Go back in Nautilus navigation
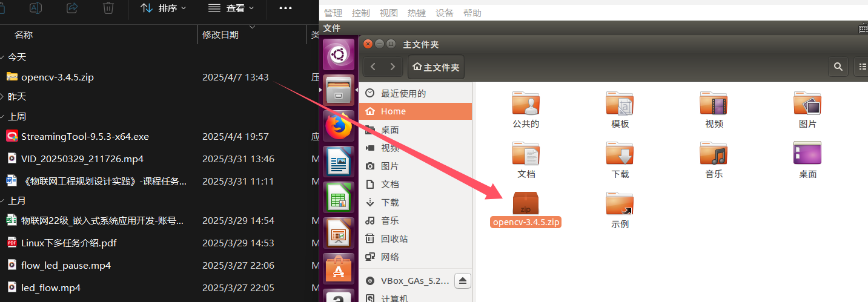 373,67
